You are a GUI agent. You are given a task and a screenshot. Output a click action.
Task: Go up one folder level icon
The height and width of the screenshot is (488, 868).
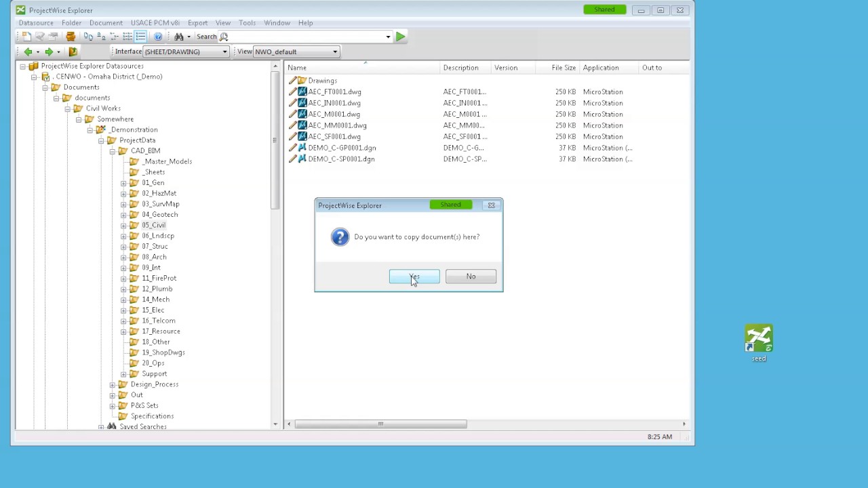pos(73,52)
